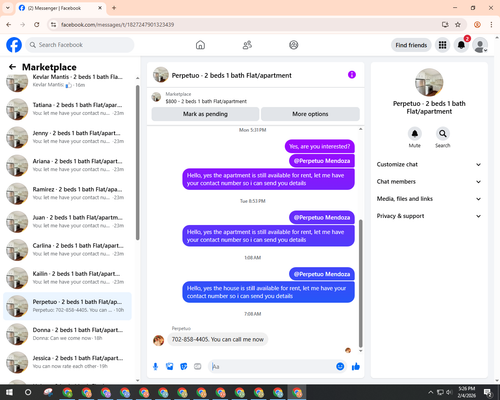Expand Customize chat section

point(429,164)
